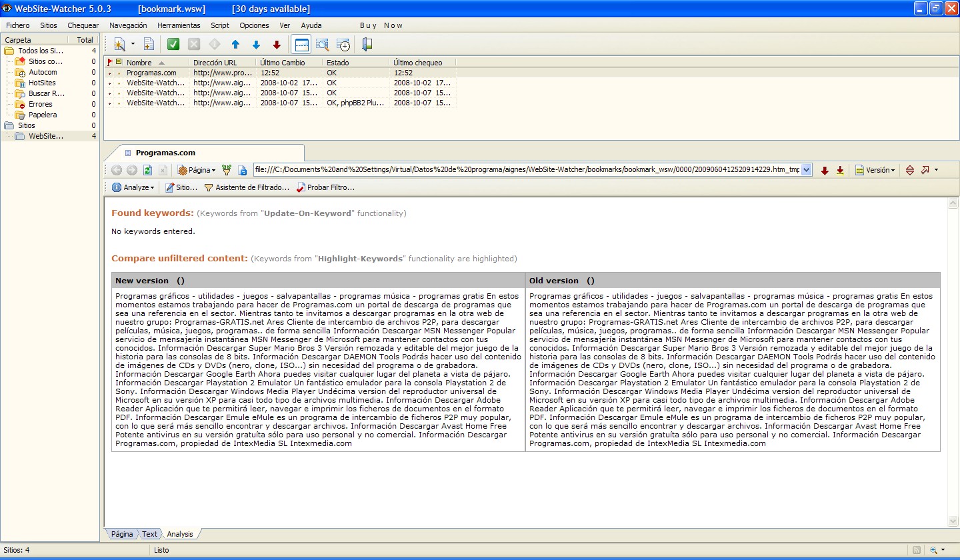This screenshot has width=960, height=560.
Task: Click the blue up arrow icon
Action: pos(235,45)
